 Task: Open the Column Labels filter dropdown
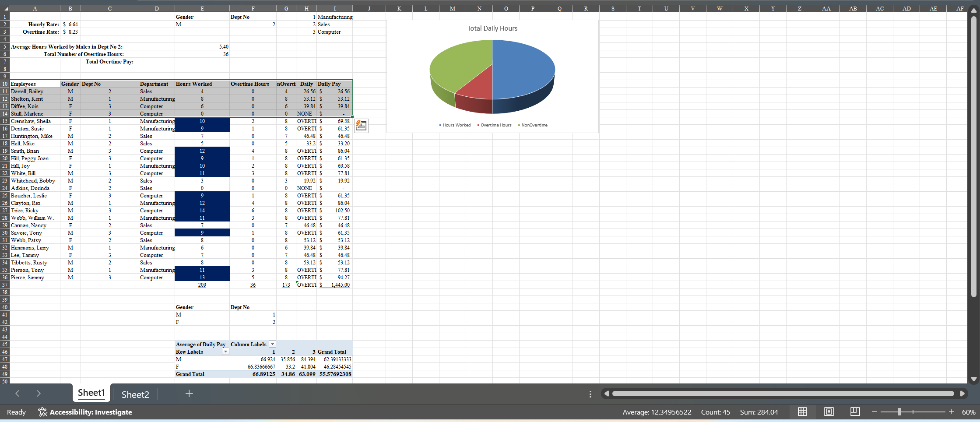[x=272, y=344]
